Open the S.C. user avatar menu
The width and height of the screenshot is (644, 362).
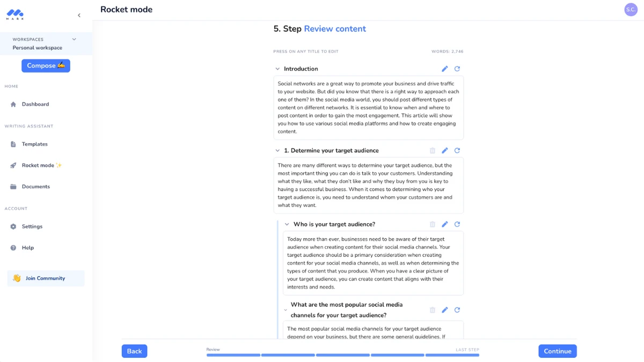(631, 10)
